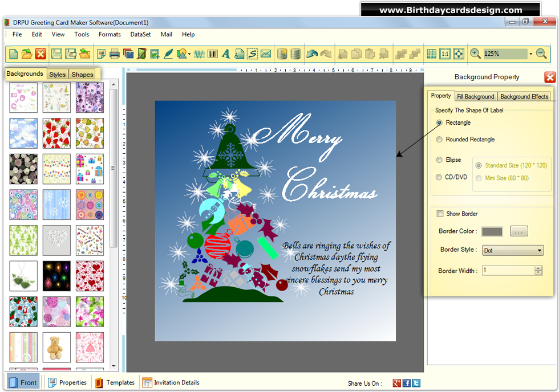Open Invitation Details

click(x=171, y=382)
